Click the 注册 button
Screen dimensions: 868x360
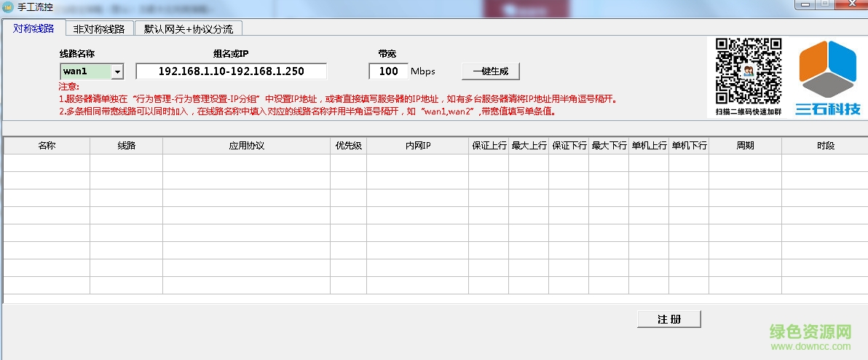(x=668, y=319)
